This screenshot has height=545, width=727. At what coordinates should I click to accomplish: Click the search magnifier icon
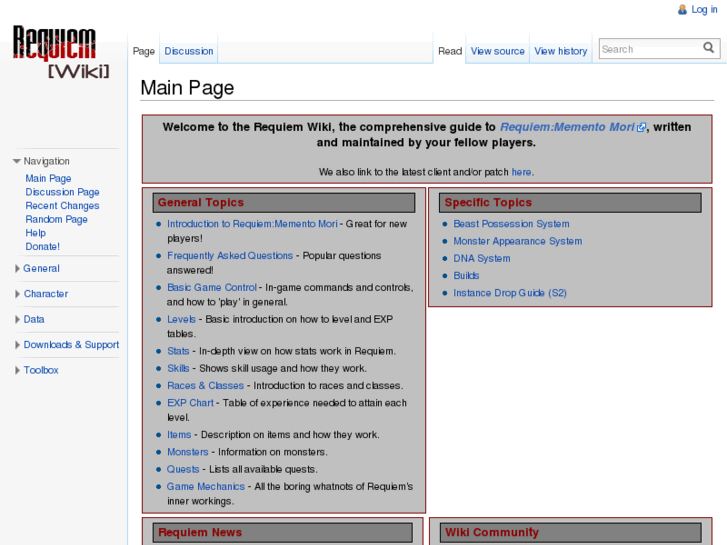coord(708,48)
